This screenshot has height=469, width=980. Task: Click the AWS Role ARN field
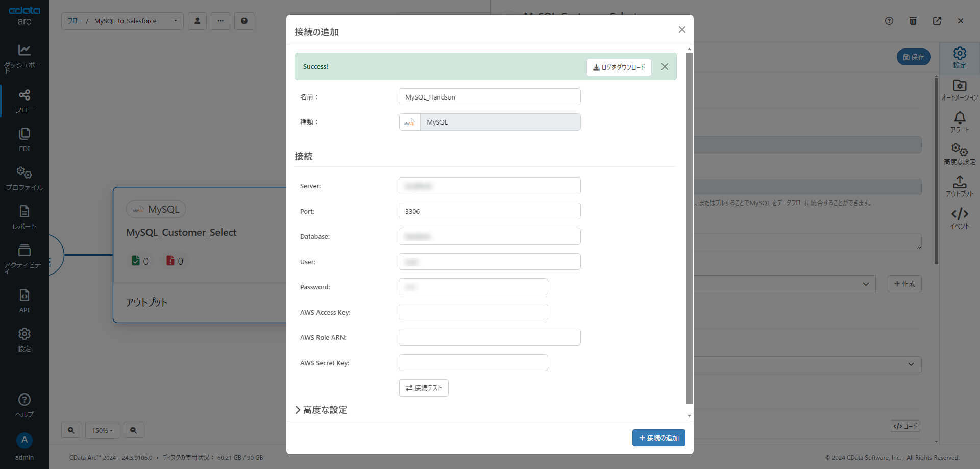489,337
